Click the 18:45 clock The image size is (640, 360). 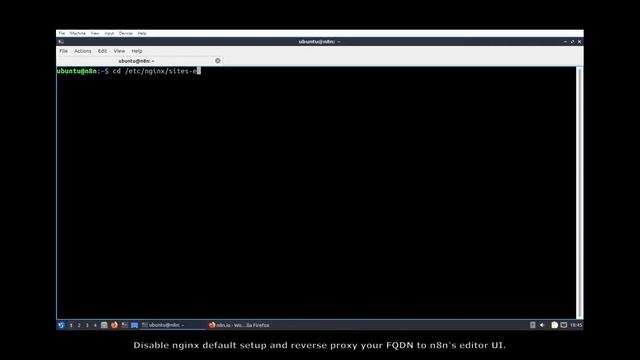(x=576, y=325)
